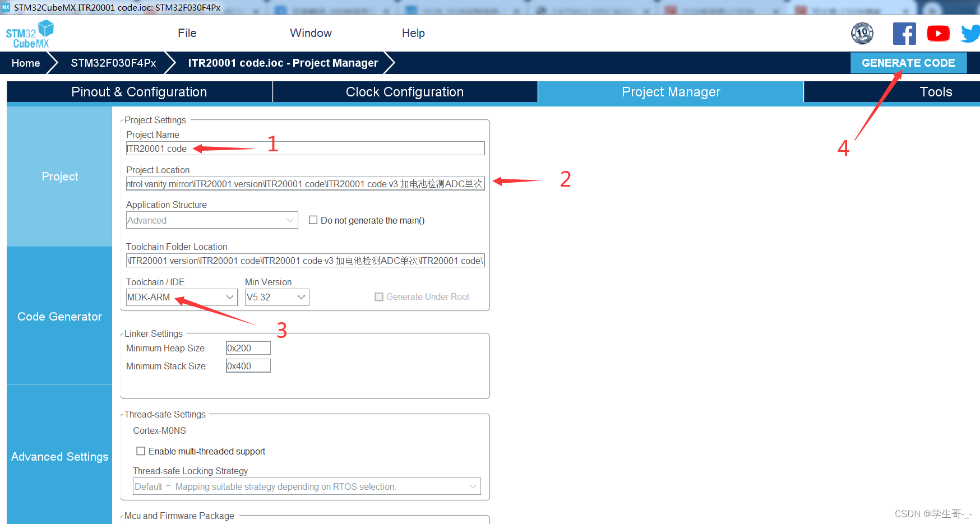This screenshot has height=524, width=980.
Task: Click the MX title bar app icon
Action: click(6, 7)
